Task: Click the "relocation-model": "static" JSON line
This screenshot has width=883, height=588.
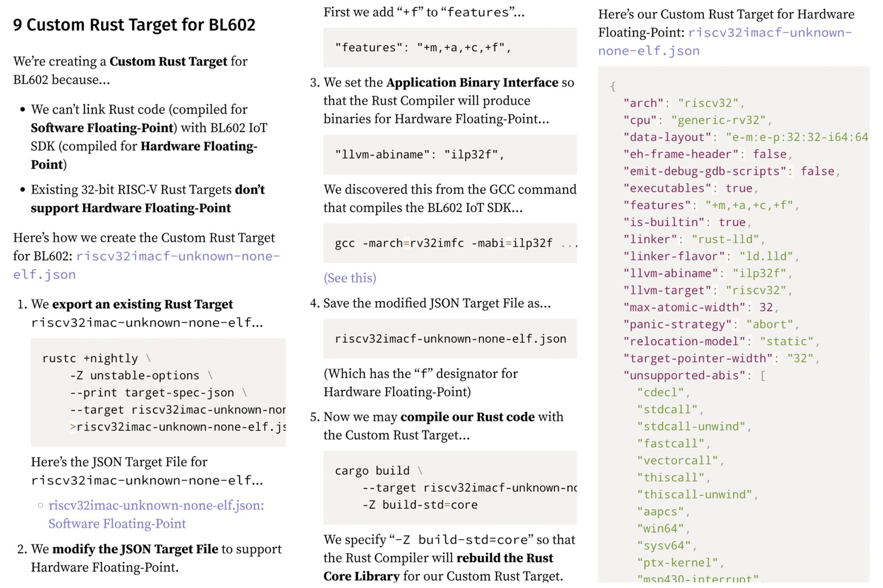Action: tap(721, 342)
